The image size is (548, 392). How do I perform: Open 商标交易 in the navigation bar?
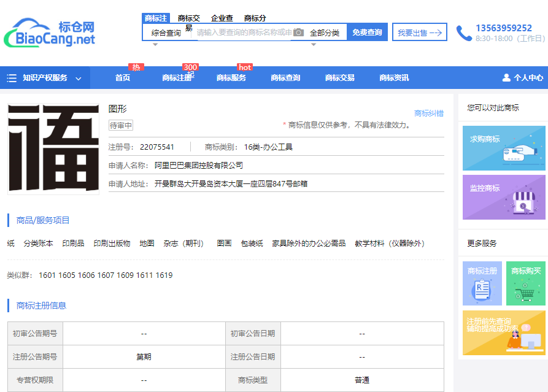point(340,77)
